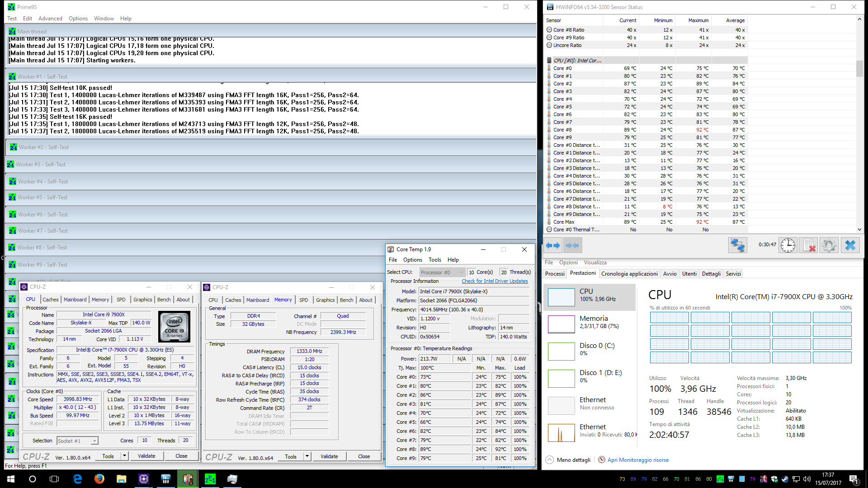
Task: Select SPD tab in right CPU-Z window
Action: tap(304, 300)
